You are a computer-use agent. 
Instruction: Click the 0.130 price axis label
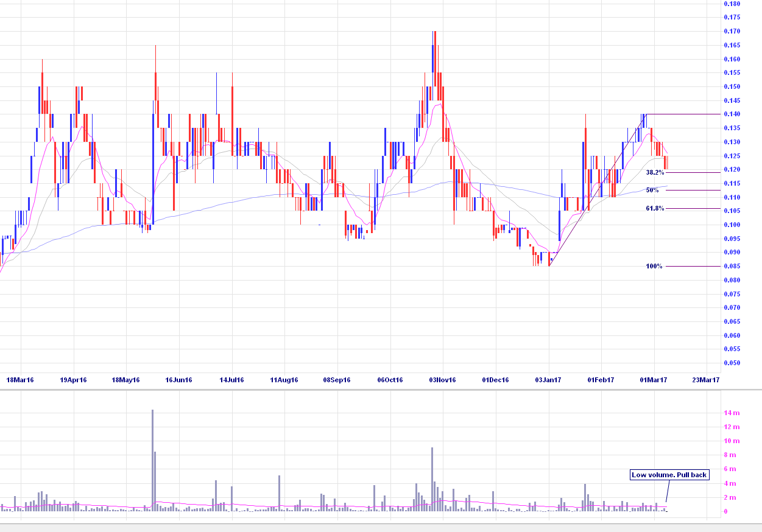[732, 142]
